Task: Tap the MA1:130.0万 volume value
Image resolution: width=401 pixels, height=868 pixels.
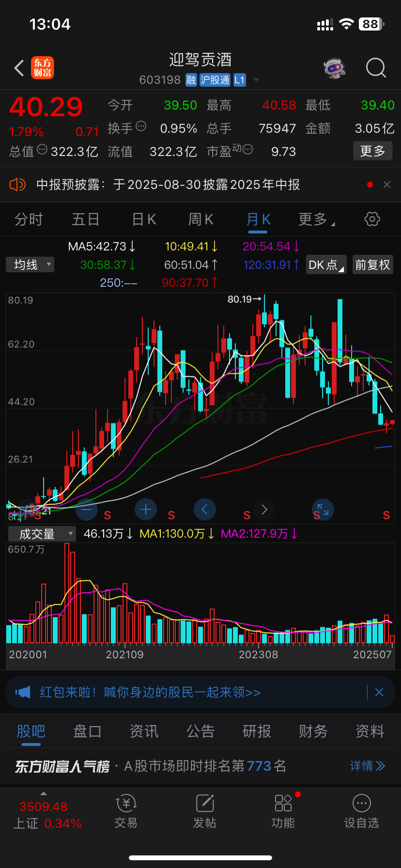Action: click(177, 534)
